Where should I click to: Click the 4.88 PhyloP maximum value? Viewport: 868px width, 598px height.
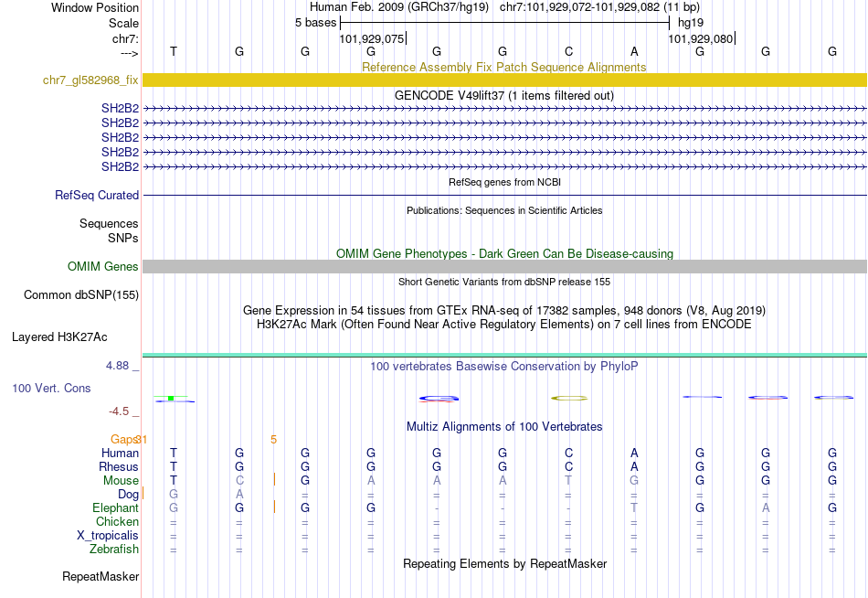click(x=117, y=366)
